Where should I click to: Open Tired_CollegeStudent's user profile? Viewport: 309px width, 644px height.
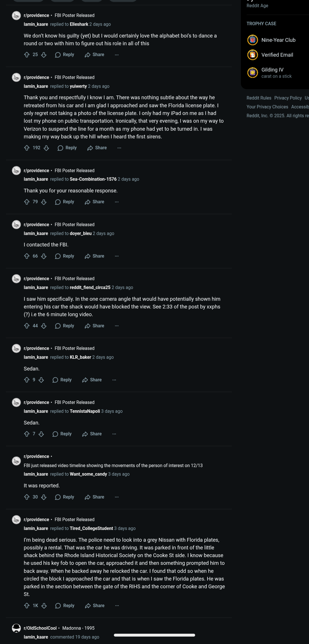coord(91,528)
